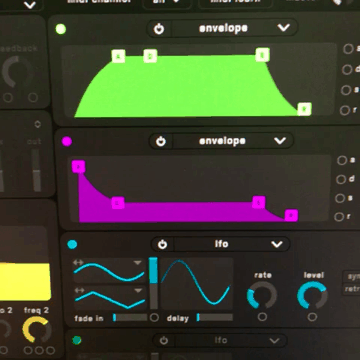The image size is (360, 360).
Task: Open the triangle waveform selector arrow
Action: pyautogui.click(x=138, y=291)
